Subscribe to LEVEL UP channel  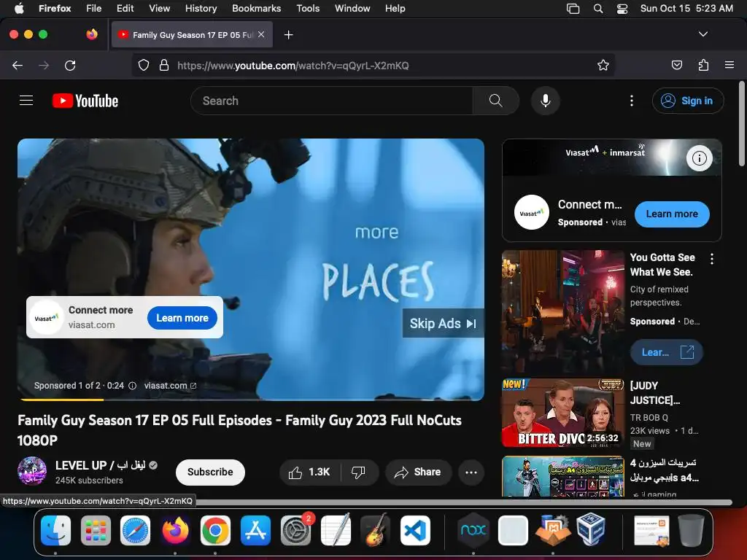click(x=210, y=472)
